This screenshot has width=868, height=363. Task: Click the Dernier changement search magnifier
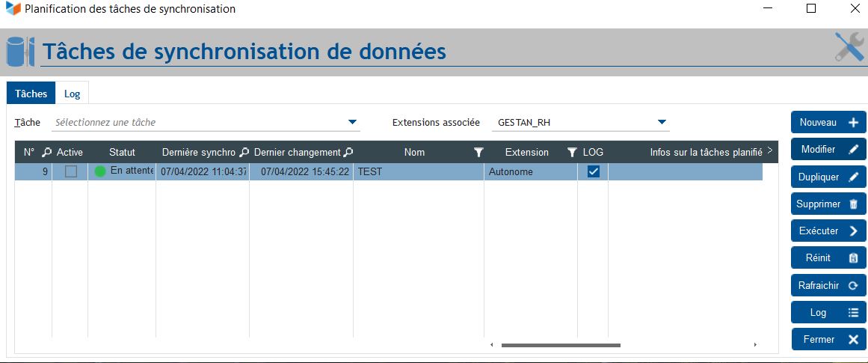point(348,152)
